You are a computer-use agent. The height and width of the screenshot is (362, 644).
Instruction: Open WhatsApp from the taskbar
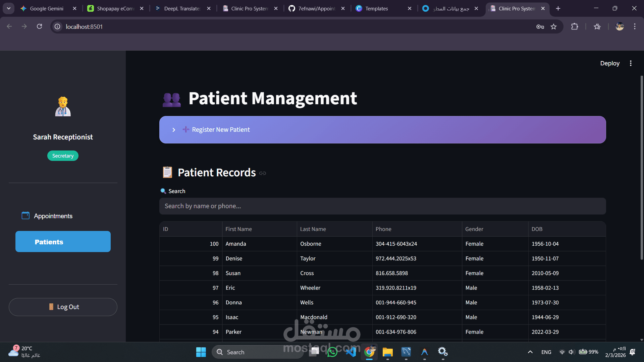[332, 352]
